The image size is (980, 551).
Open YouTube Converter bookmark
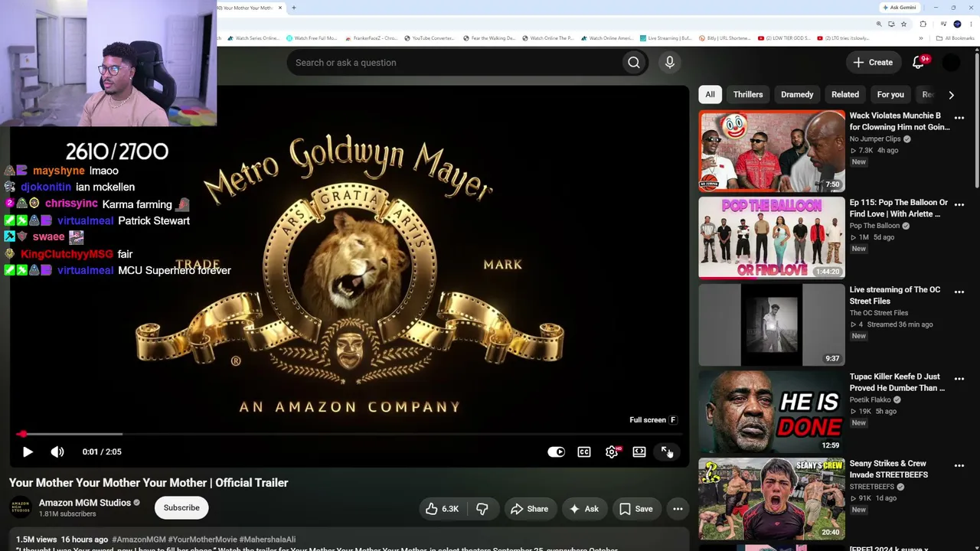tap(430, 38)
